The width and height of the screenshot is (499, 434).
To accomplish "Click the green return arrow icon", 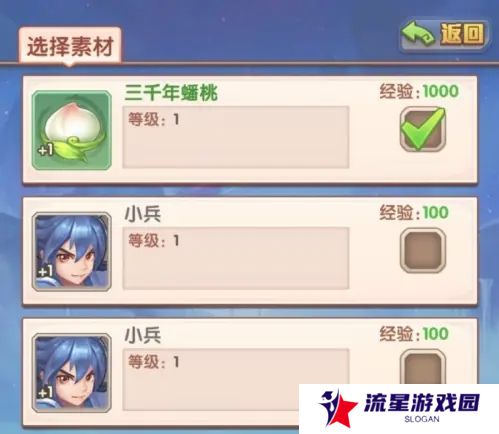I will coord(418,34).
